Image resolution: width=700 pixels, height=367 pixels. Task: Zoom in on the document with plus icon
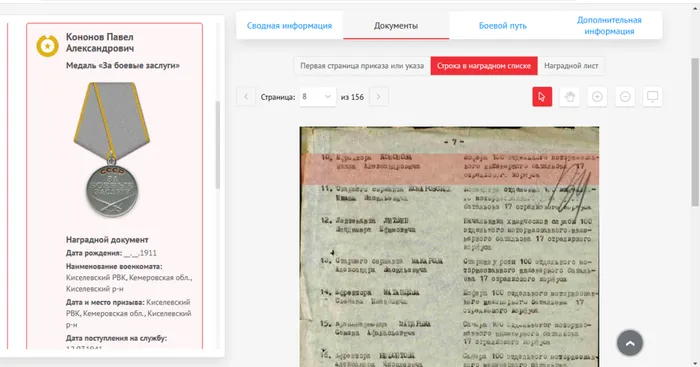(x=597, y=97)
